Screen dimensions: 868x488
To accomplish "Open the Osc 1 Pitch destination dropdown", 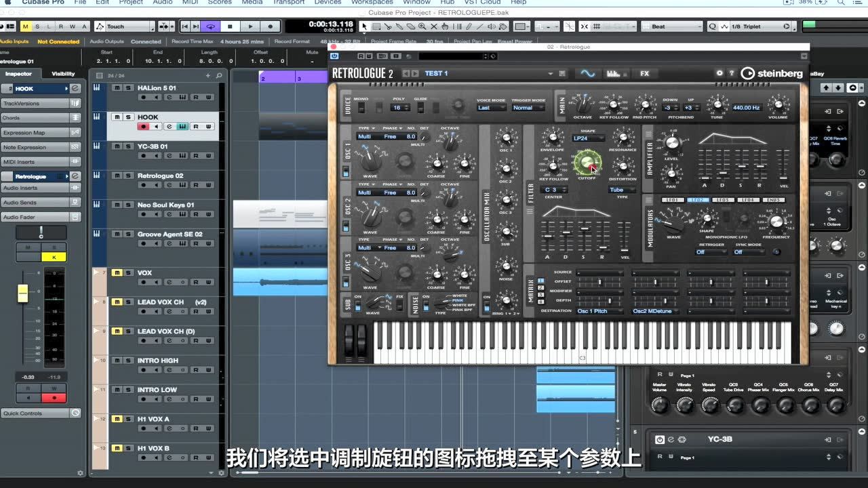I will pos(599,311).
